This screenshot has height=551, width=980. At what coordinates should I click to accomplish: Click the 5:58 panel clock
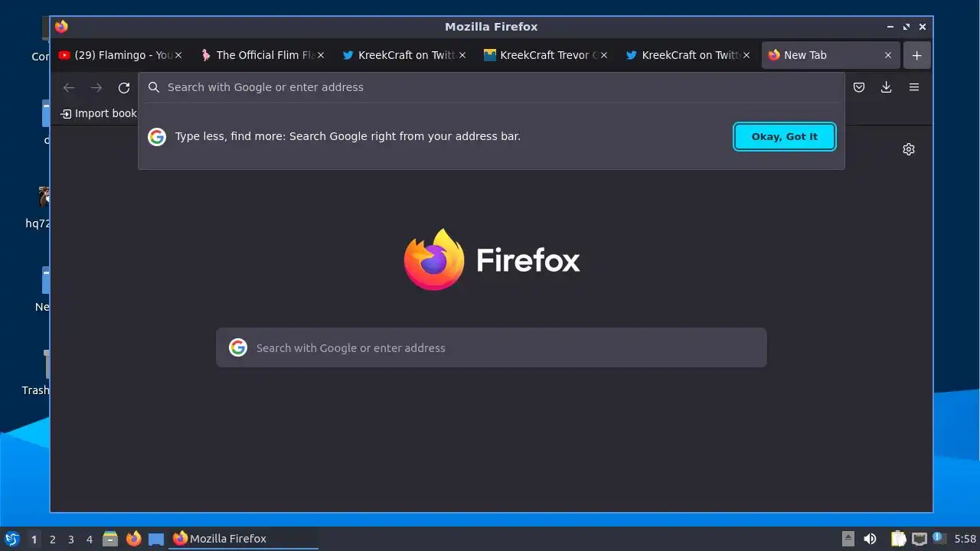[x=965, y=539]
